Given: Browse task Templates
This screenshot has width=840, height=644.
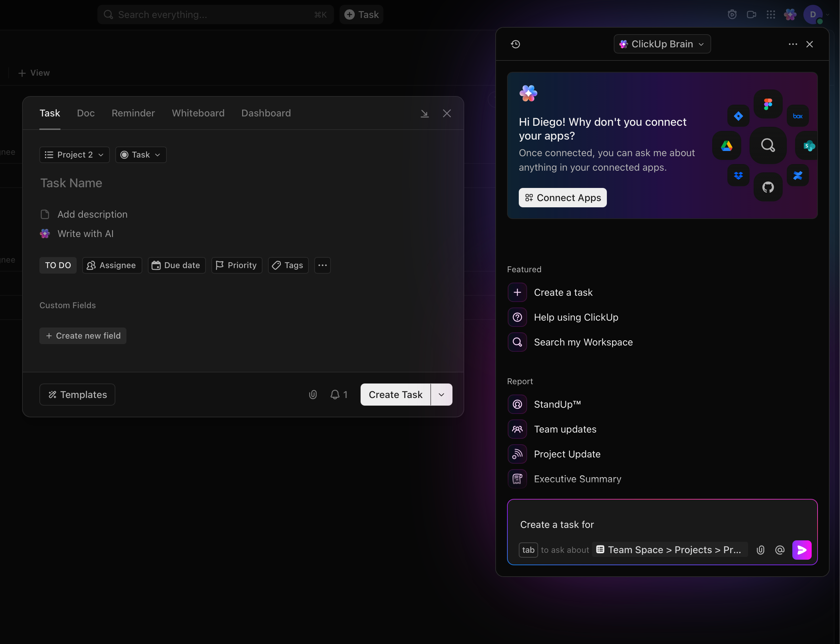Looking at the screenshot, I should point(77,395).
